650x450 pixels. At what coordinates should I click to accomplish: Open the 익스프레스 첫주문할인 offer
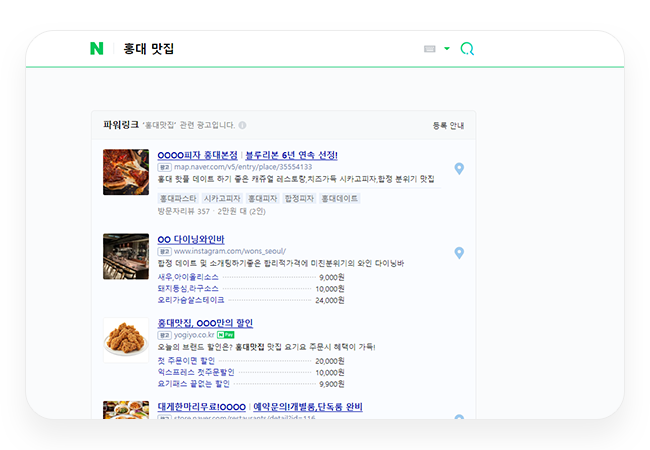coord(196,372)
